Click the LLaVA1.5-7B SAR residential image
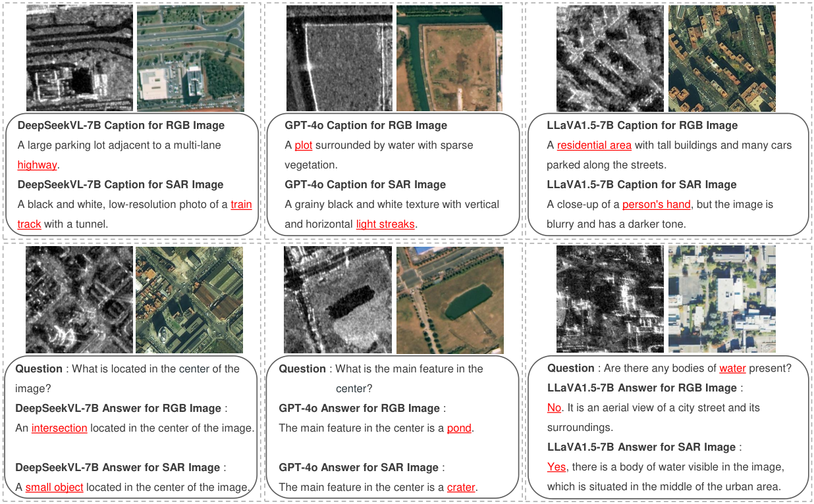 coord(610,58)
